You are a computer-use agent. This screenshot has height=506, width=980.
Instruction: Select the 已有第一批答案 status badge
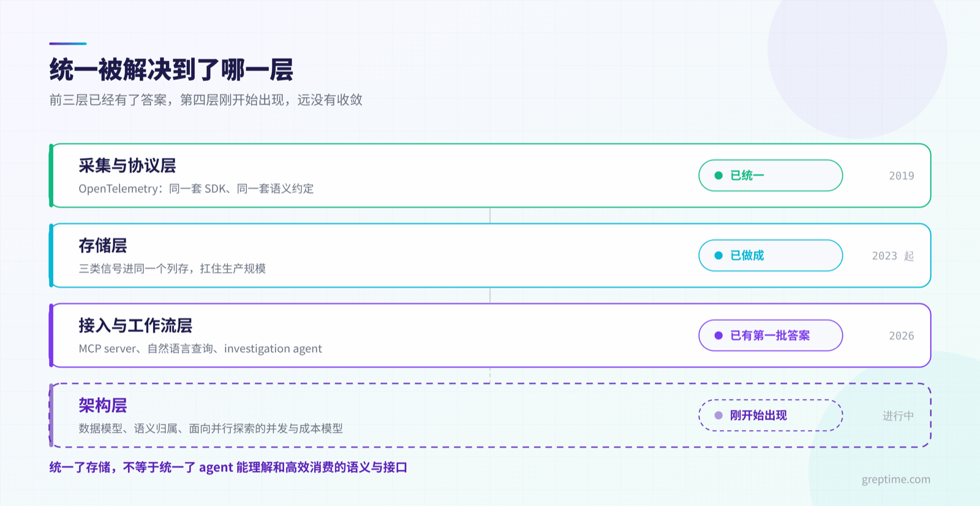tap(771, 336)
